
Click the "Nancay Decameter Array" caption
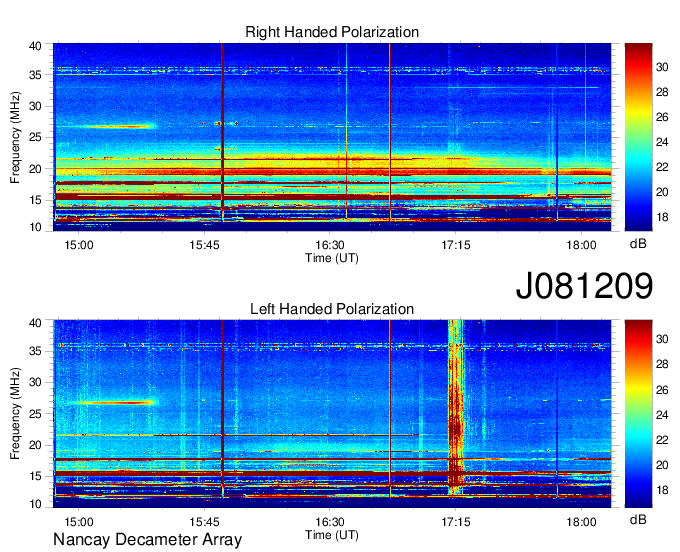click(x=147, y=539)
